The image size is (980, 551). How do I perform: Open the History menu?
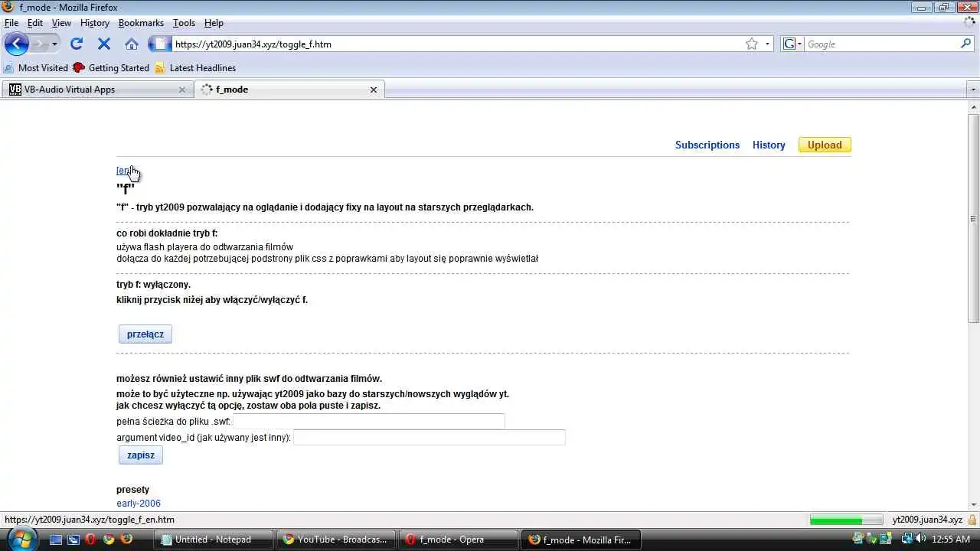95,23
